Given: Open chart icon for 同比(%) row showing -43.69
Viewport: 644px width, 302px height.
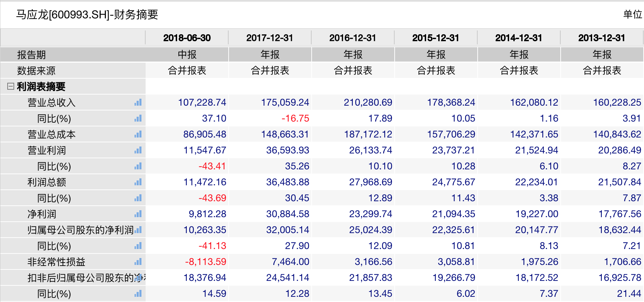Looking at the screenshot, I should (x=138, y=198).
